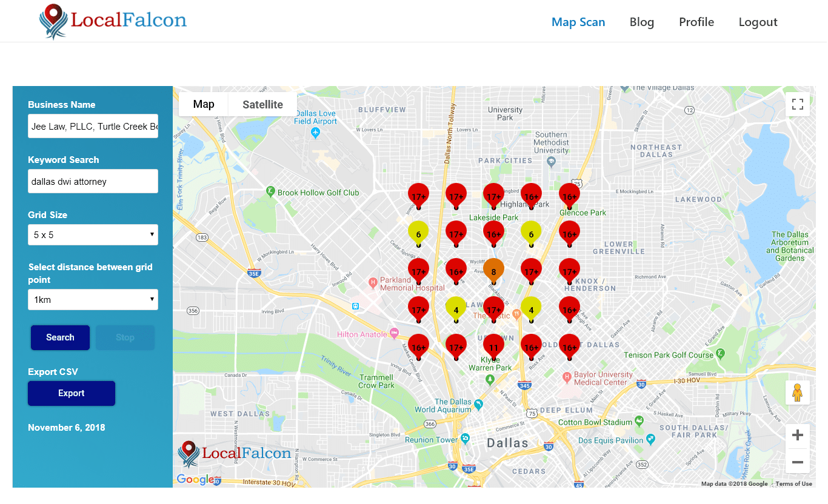
Task: Export the scan results as CSV
Action: (72, 393)
